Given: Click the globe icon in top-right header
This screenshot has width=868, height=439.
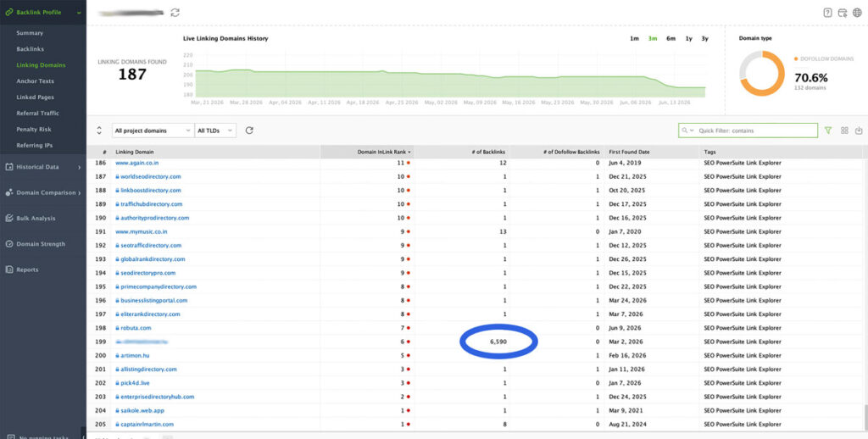Looking at the screenshot, I should point(857,13).
